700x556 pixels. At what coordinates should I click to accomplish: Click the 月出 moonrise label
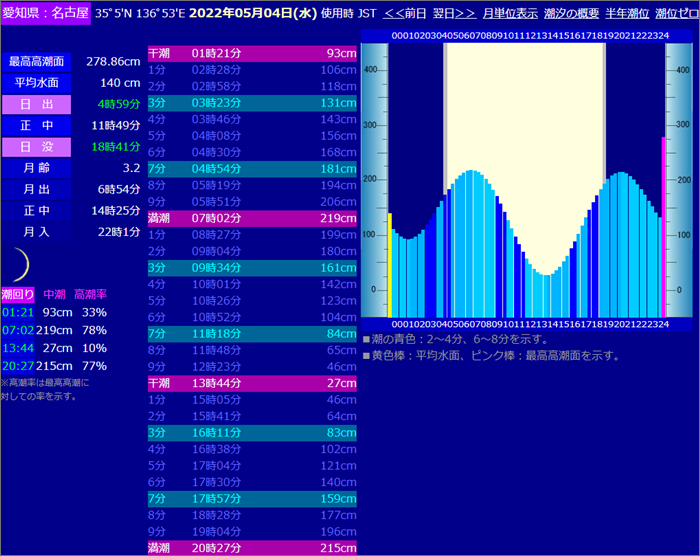pos(36,189)
